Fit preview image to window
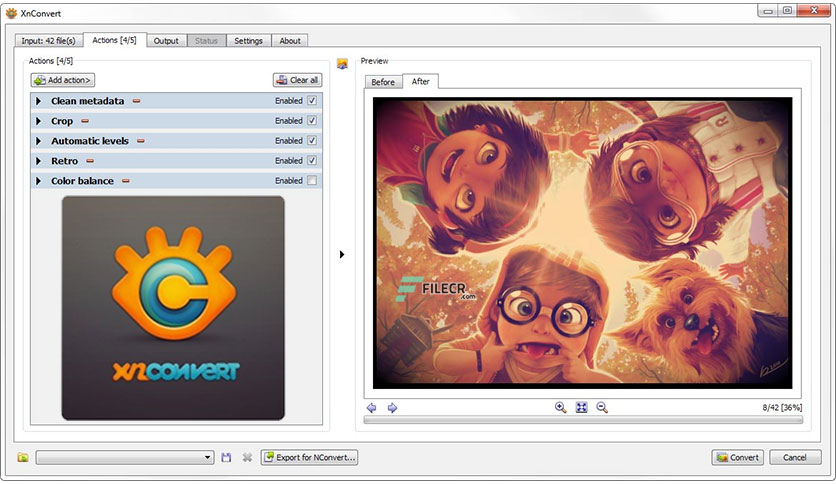Viewport: 836px width, 484px height. [581, 408]
